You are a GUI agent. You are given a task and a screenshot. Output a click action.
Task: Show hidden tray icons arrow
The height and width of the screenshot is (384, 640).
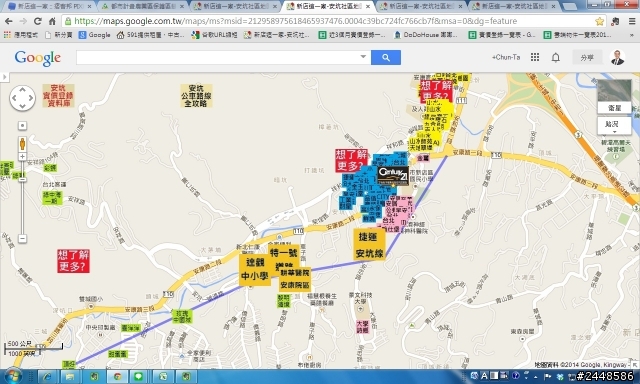(x=535, y=376)
